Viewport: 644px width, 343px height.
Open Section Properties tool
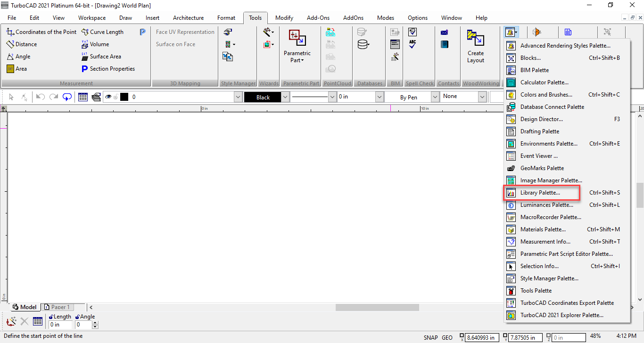(108, 69)
